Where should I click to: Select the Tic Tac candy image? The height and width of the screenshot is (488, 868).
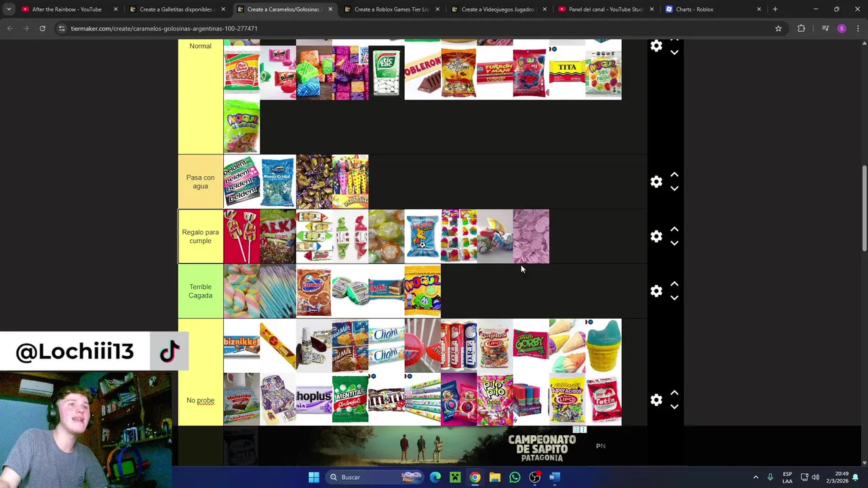[x=387, y=73]
